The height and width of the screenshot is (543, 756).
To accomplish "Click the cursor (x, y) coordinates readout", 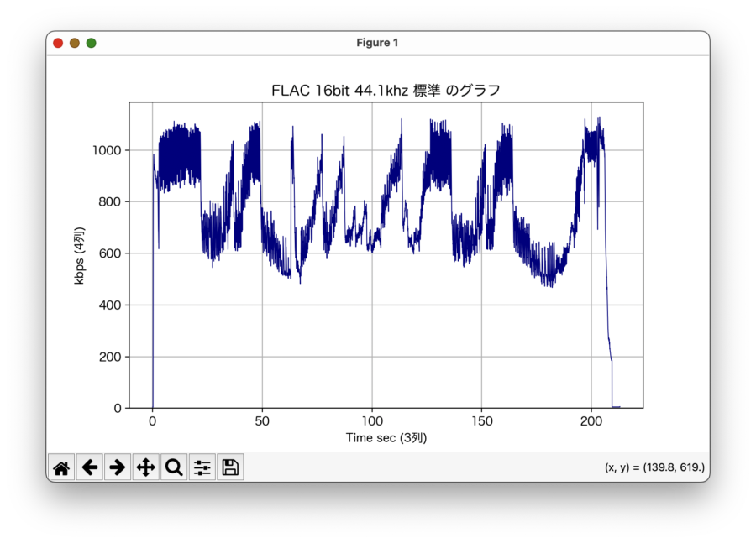I will point(654,467).
